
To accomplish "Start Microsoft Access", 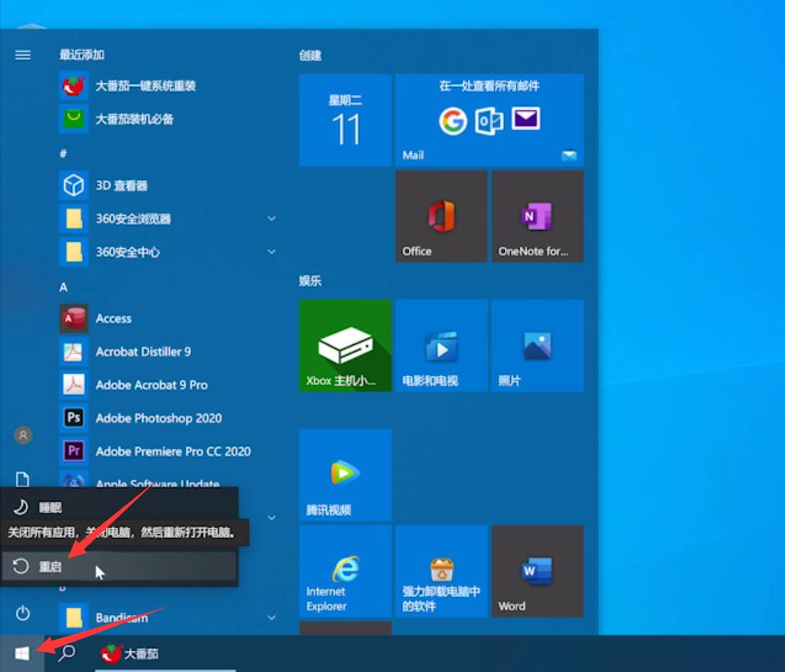I will tap(114, 318).
